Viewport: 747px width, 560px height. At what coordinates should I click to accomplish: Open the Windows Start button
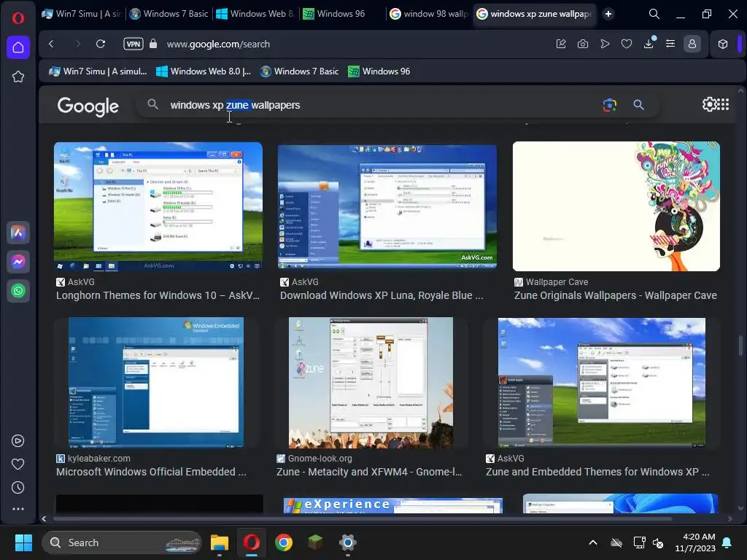click(x=23, y=542)
